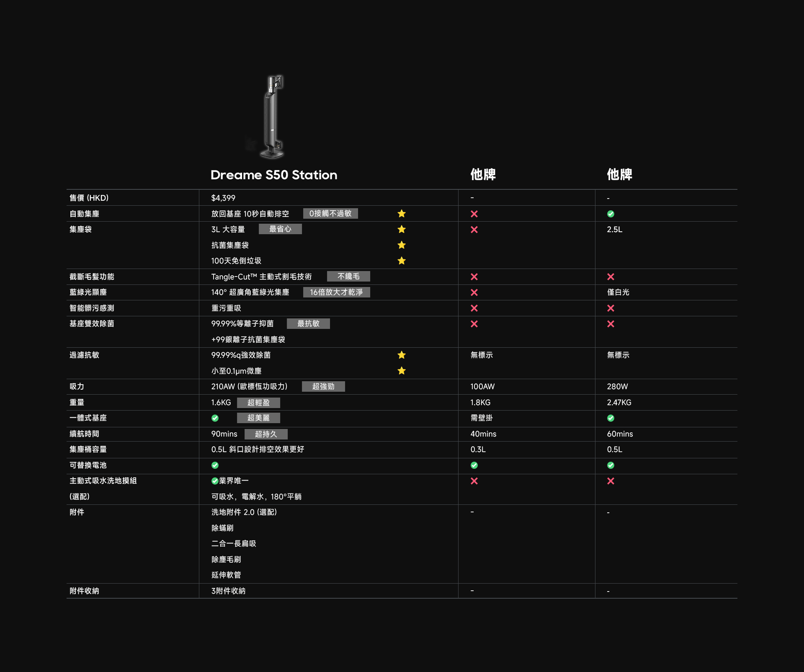Click the 超強勁 suction tag
Viewport: 804px width, 672px height.
click(x=323, y=386)
